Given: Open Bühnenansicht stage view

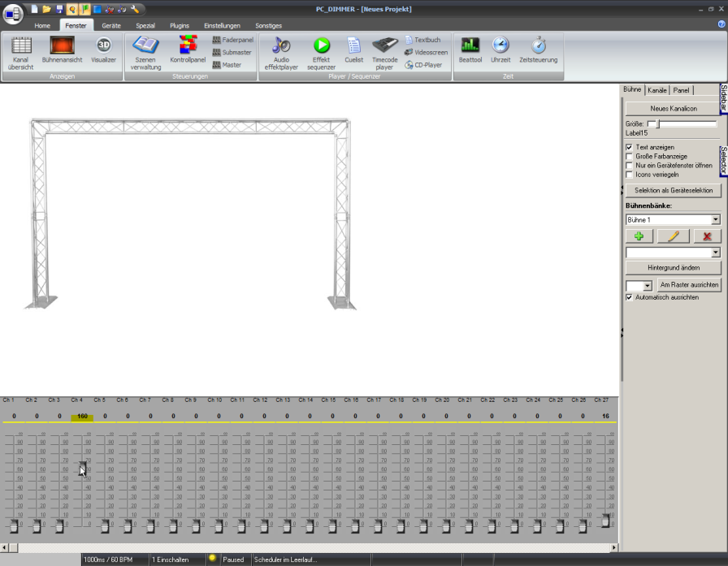Looking at the screenshot, I should coord(62,50).
